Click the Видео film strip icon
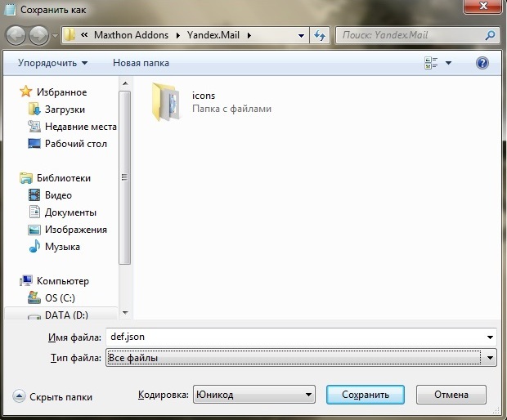507x420 pixels. click(x=34, y=195)
